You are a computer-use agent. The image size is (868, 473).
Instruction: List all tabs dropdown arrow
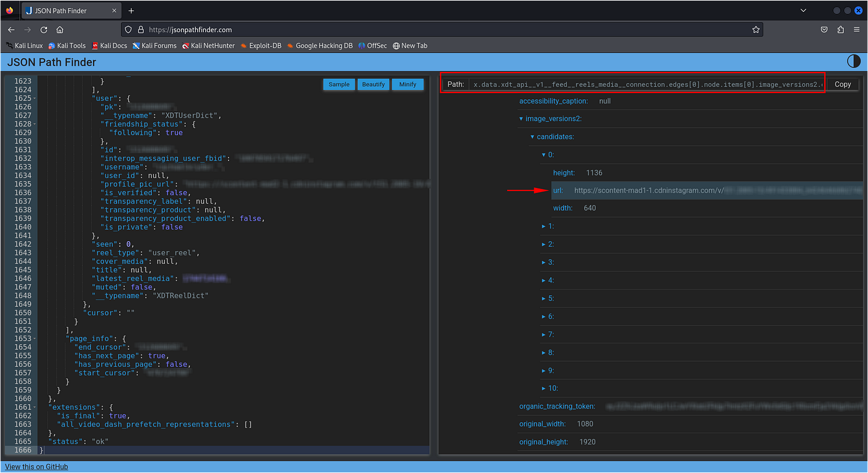(804, 11)
